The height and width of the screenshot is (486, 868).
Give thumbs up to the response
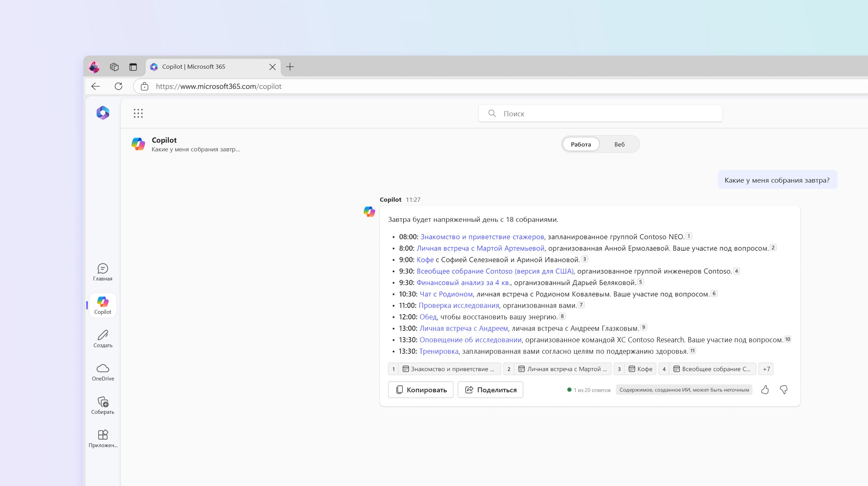point(765,390)
